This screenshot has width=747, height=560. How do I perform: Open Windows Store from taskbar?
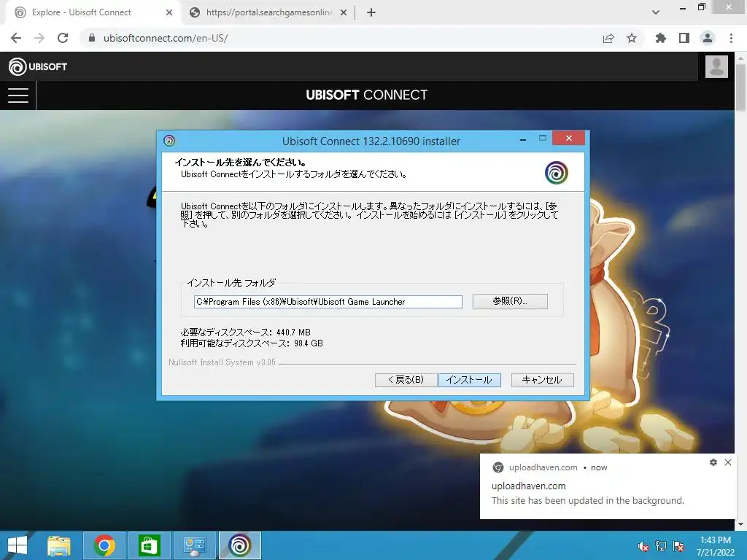(x=149, y=545)
